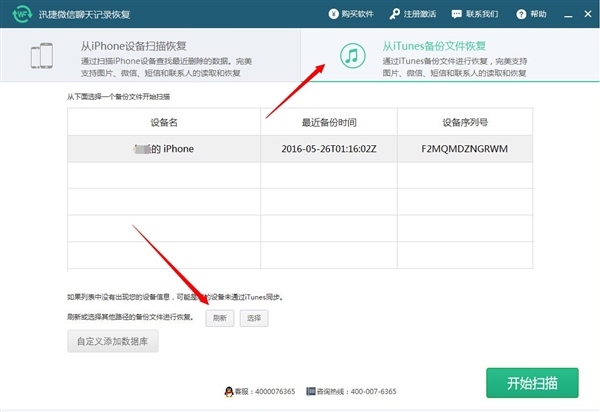Click the 购买软件 purchase icon
This screenshot has width=600, height=412.
pyautogui.click(x=333, y=14)
